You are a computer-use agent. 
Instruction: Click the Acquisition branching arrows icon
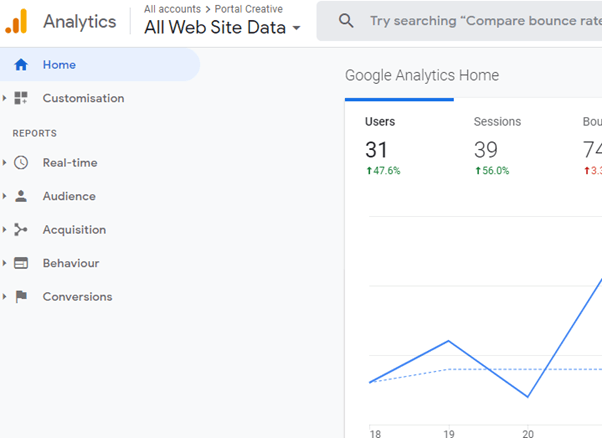coord(21,230)
